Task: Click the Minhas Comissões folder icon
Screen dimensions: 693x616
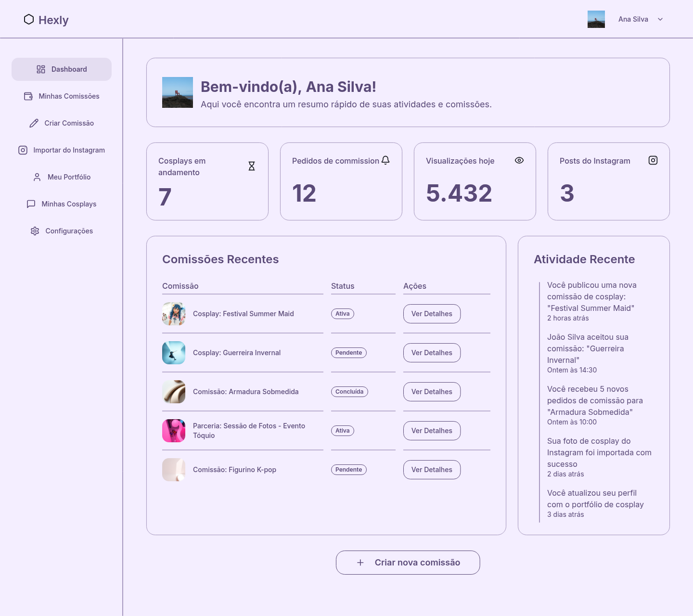Action: (x=28, y=96)
